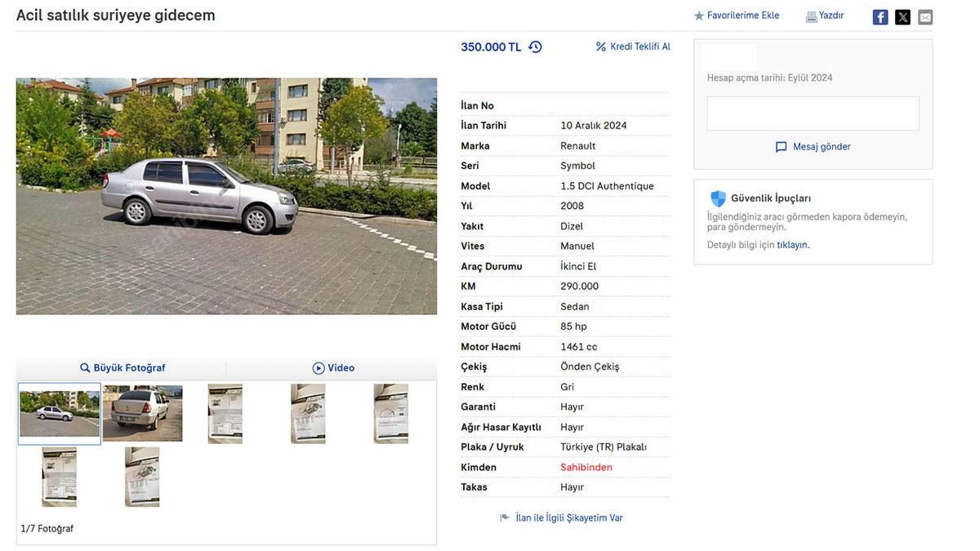Open Kredi Teklifi Al link
The width and height of the screenshot is (980, 551).
pos(633,47)
